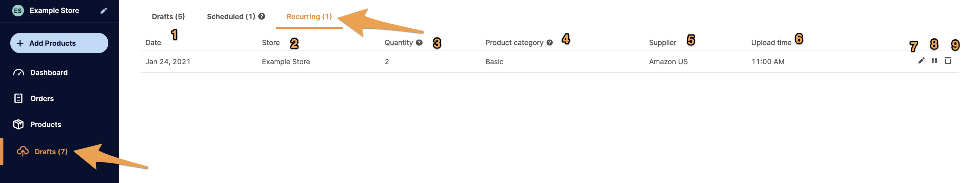Click the Orders clipboard icon
Screen dimensions: 980x183
[x=18, y=98]
